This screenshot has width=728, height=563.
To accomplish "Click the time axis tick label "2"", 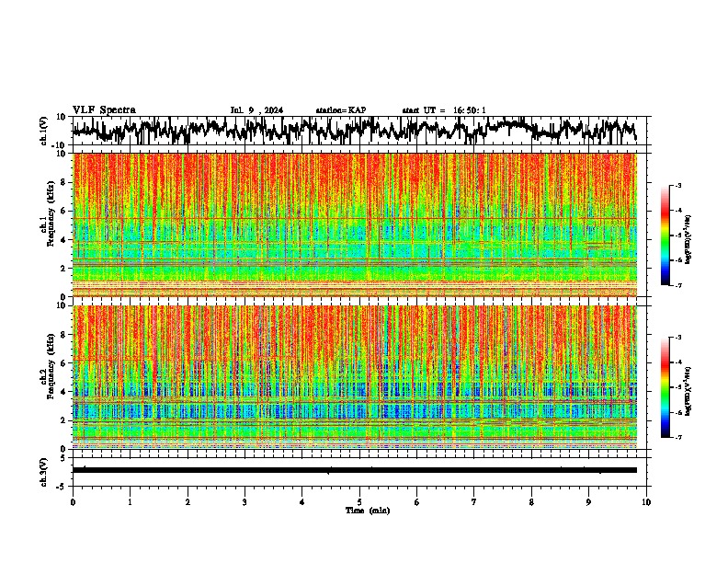I will (x=188, y=502).
